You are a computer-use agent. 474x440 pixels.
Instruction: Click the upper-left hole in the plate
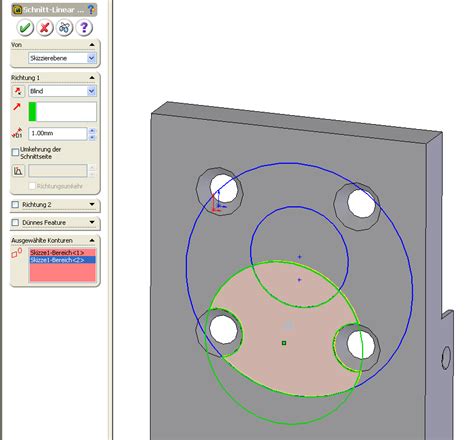[224, 189]
